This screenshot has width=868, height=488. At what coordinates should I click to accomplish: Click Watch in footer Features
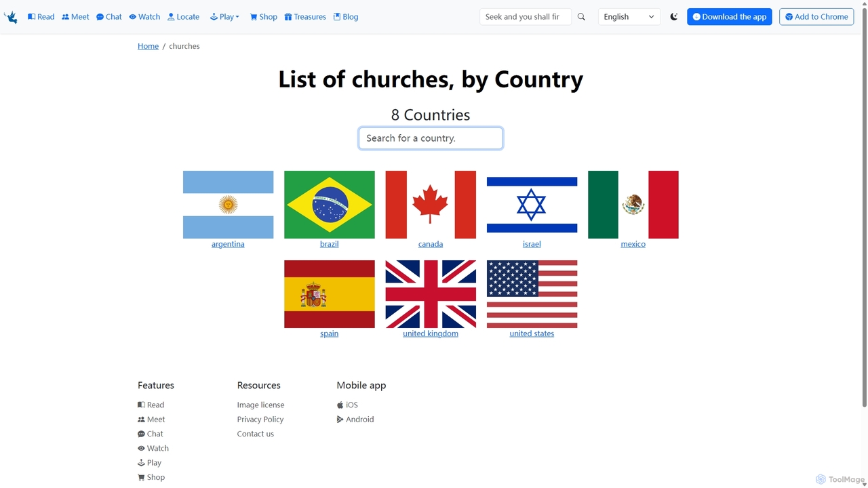point(153,449)
